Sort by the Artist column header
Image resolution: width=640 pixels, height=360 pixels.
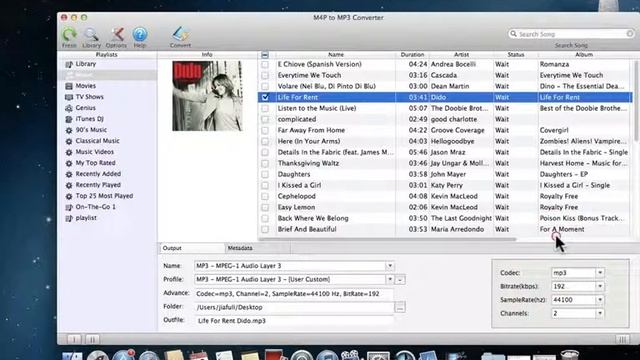461,55
